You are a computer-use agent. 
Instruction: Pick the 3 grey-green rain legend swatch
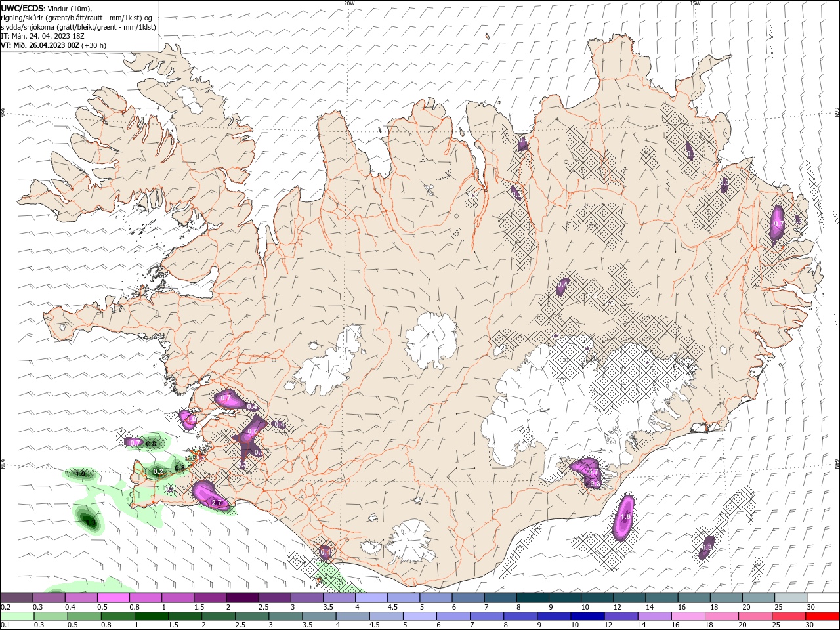[x=286, y=616]
